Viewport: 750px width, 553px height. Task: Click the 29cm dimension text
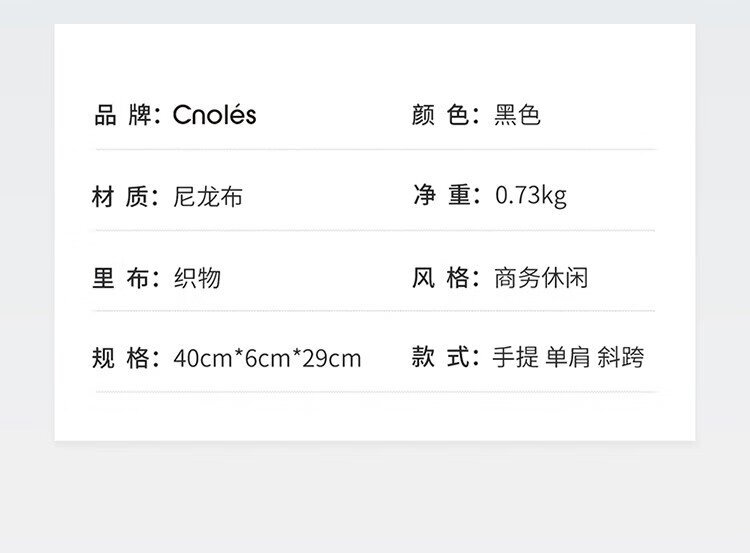(x=332, y=358)
